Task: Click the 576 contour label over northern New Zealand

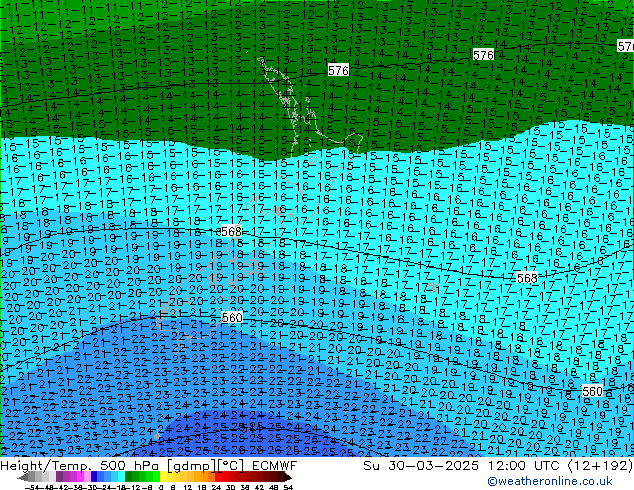Action: tap(338, 71)
